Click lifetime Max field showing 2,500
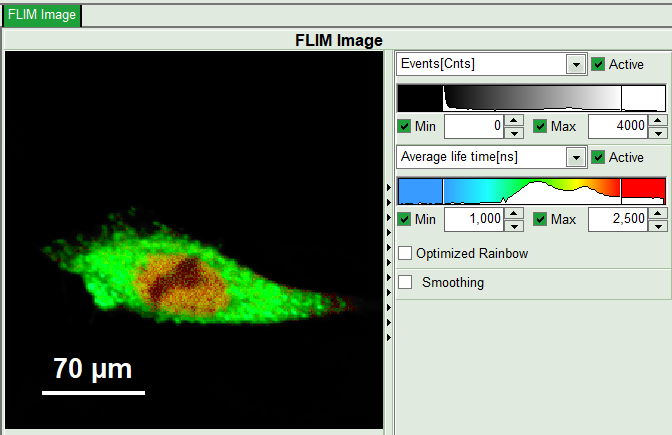The width and height of the screenshot is (672, 435). 618,219
